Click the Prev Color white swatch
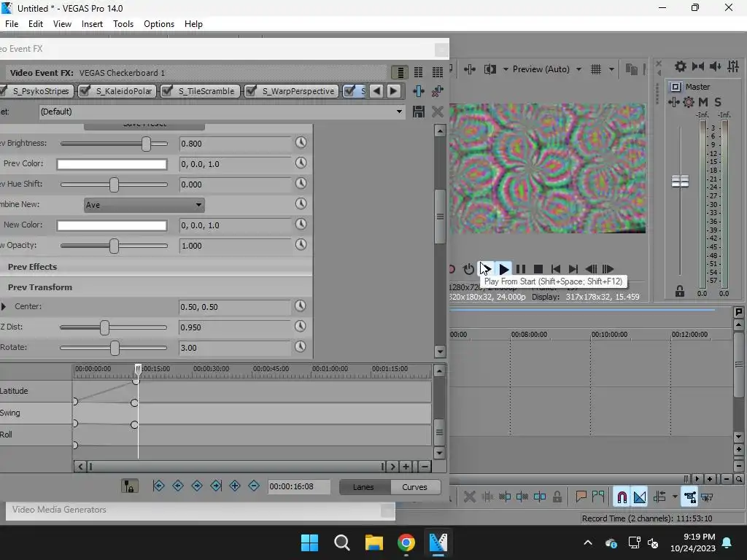This screenshot has height=560, width=747. [x=112, y=164]
